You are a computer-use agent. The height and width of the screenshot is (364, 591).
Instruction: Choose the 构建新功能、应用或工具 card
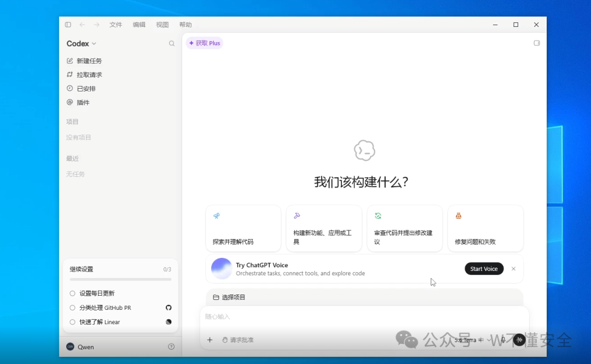(324, 228)
